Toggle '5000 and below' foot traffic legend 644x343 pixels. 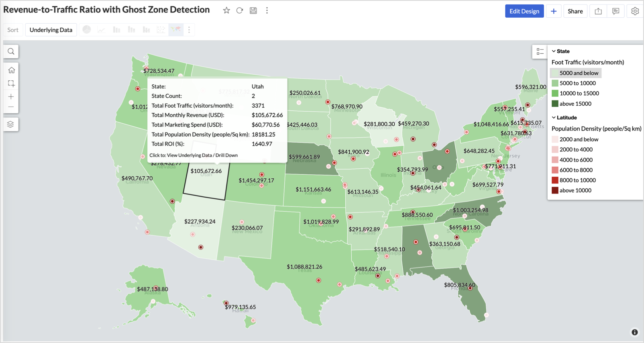[576, 73]
